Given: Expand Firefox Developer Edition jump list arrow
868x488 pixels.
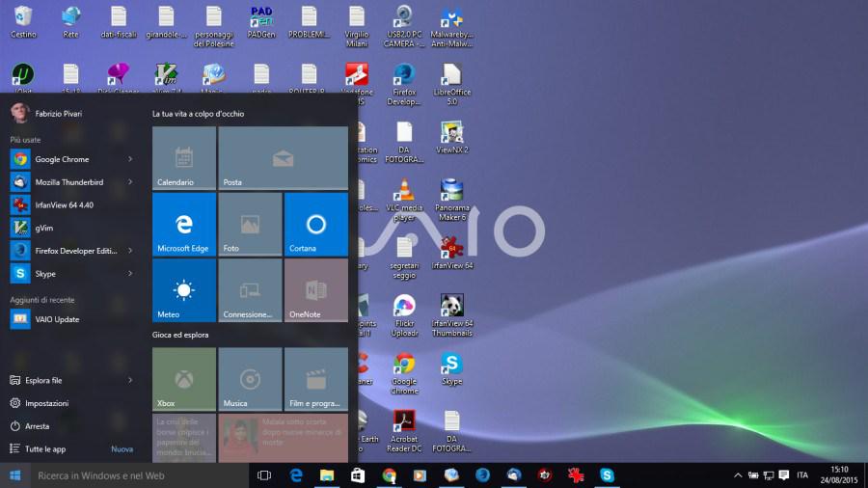Looking at the screenshot, I should pos(130,251).
